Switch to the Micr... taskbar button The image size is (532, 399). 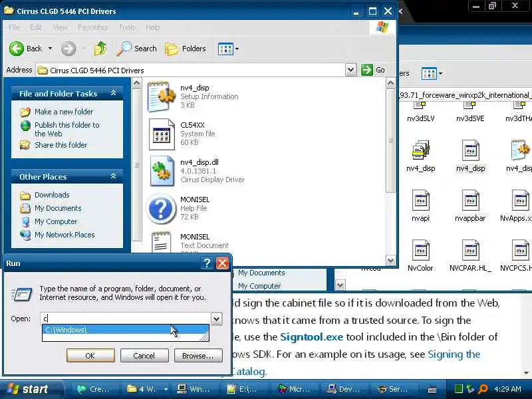point(294,389)
